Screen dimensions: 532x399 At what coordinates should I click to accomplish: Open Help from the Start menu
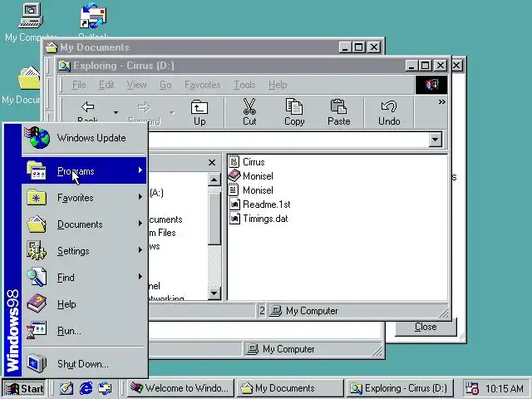84,304
